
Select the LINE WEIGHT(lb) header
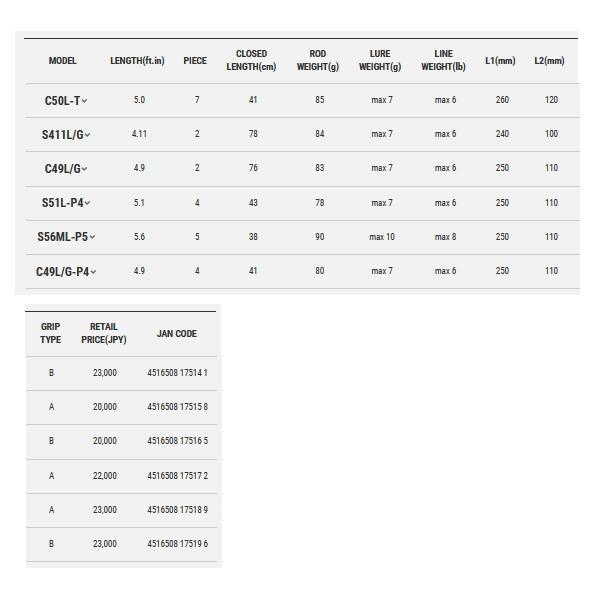[444, 60]
